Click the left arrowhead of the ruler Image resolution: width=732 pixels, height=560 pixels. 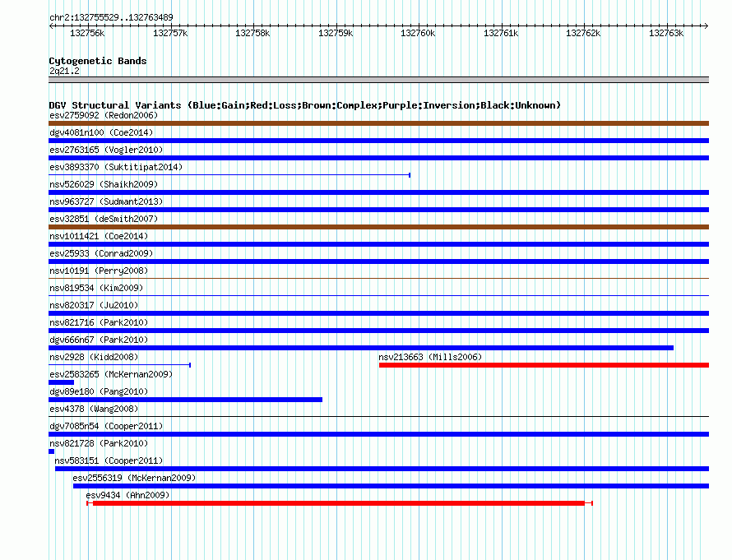(x=51, y=26)
